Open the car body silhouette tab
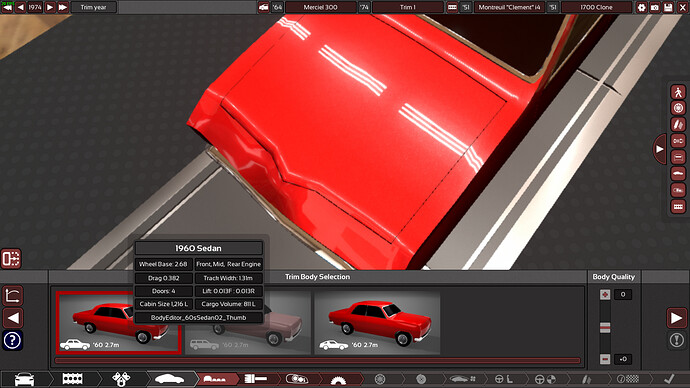 click(169, 379)
